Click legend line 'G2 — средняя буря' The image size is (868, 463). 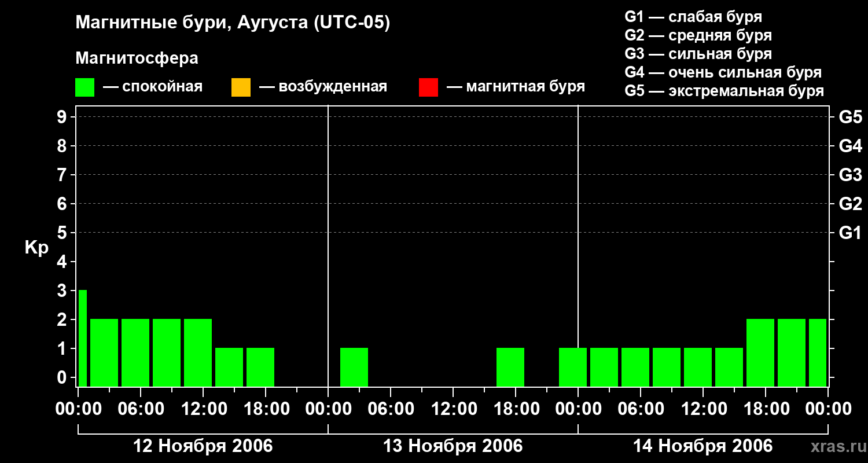(x=698, y=35)
